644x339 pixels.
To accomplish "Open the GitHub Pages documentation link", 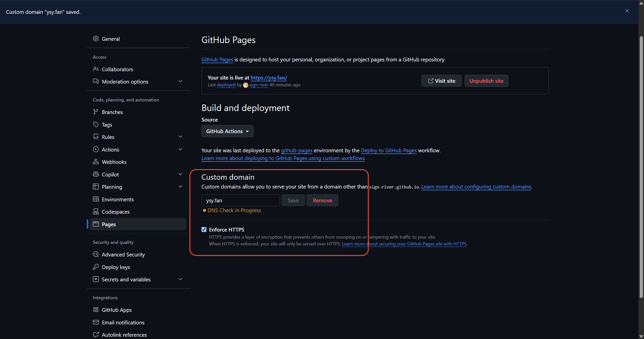I will tap(217, 60).
